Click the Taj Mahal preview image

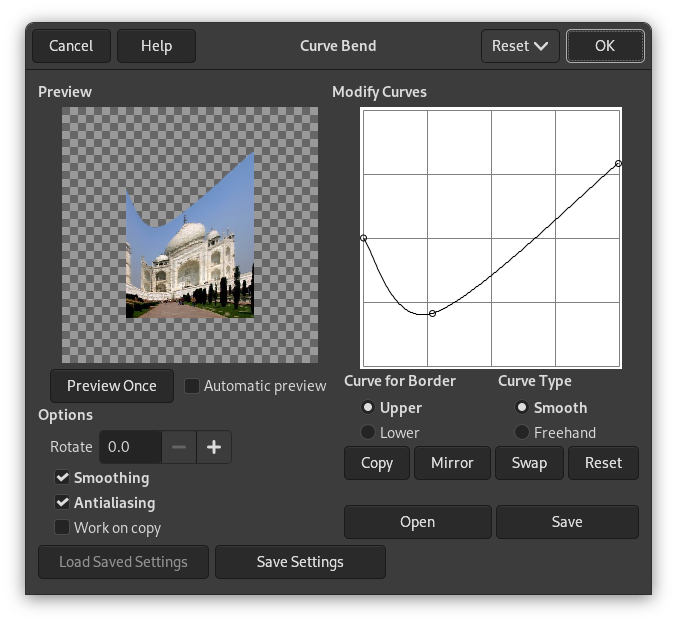190,255
